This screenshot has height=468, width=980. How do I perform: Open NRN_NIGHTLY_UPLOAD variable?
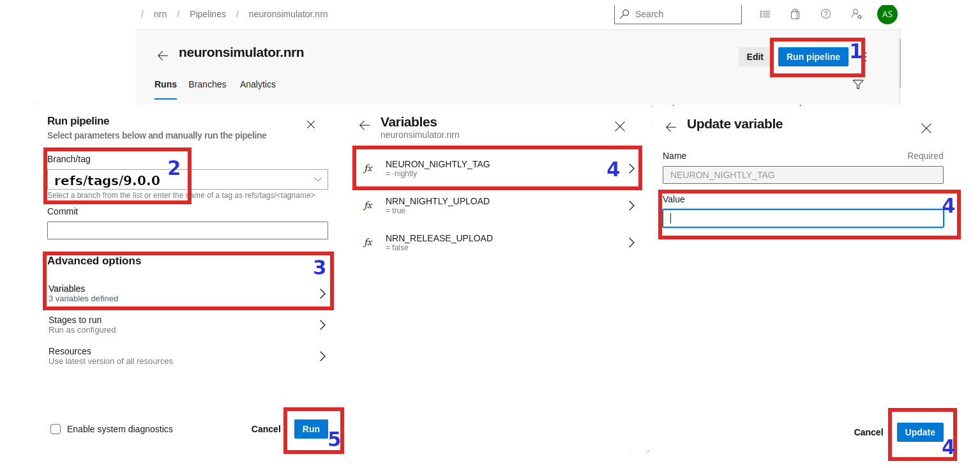tap(498, 206)
